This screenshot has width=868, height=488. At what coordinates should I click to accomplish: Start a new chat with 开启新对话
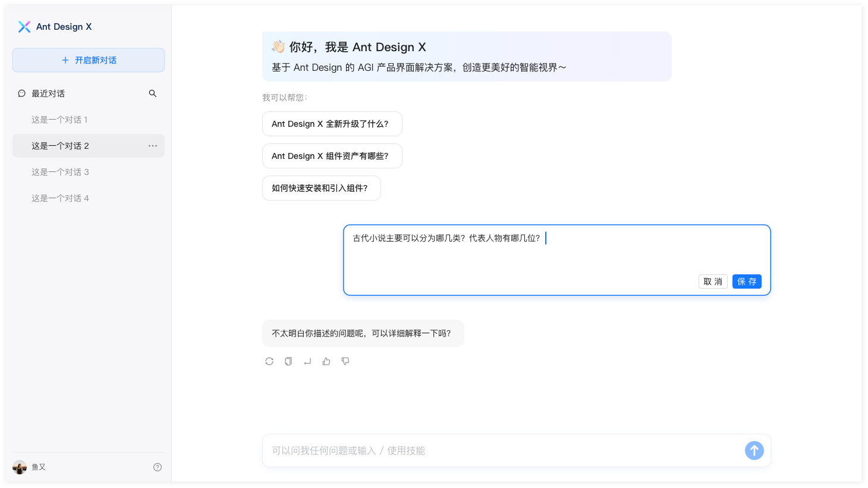pyautogui.click(x=89, y=60)
